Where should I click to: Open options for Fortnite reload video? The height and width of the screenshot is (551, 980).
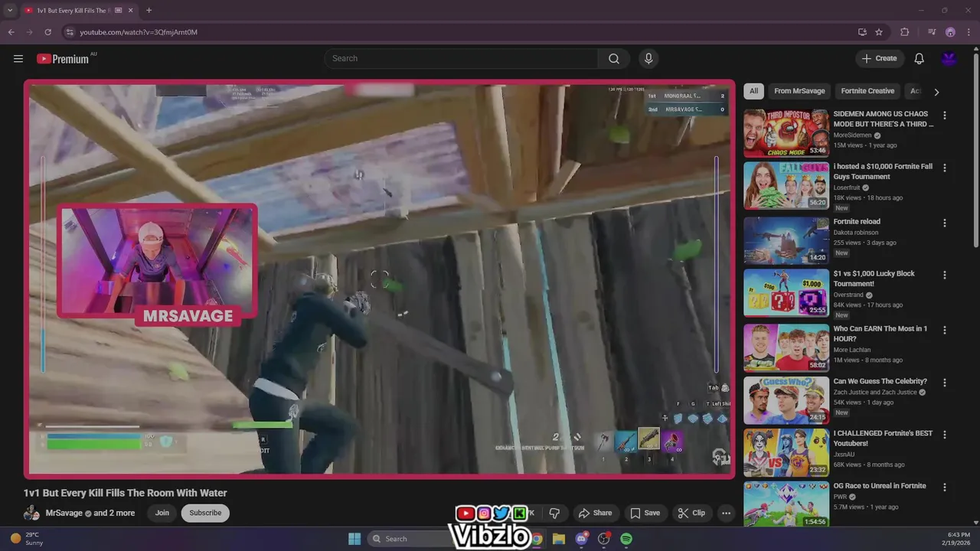944,223
